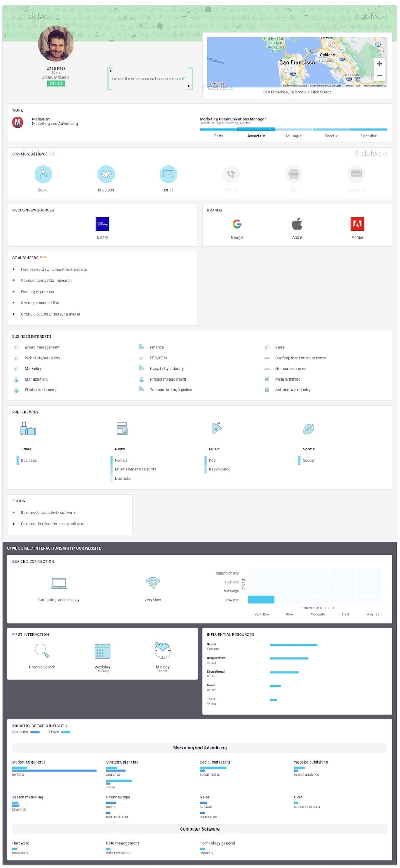
Task: Click the Disney media source logo
Action: (x=102, y=224)
